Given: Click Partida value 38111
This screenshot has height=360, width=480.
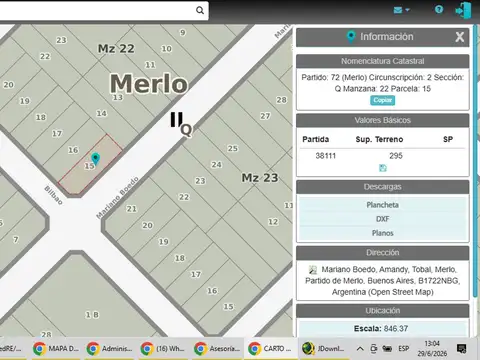Looking at the screenshot, I should [326, 156].
